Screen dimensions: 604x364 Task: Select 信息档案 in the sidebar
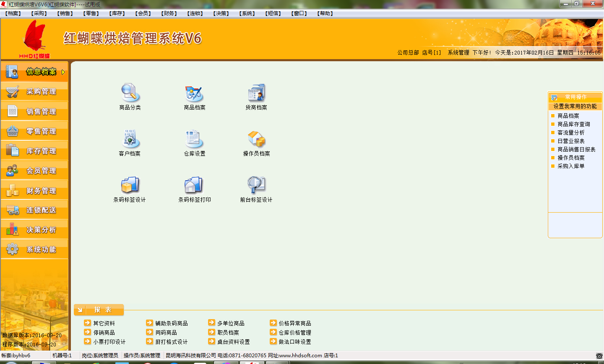click(34, 72)
